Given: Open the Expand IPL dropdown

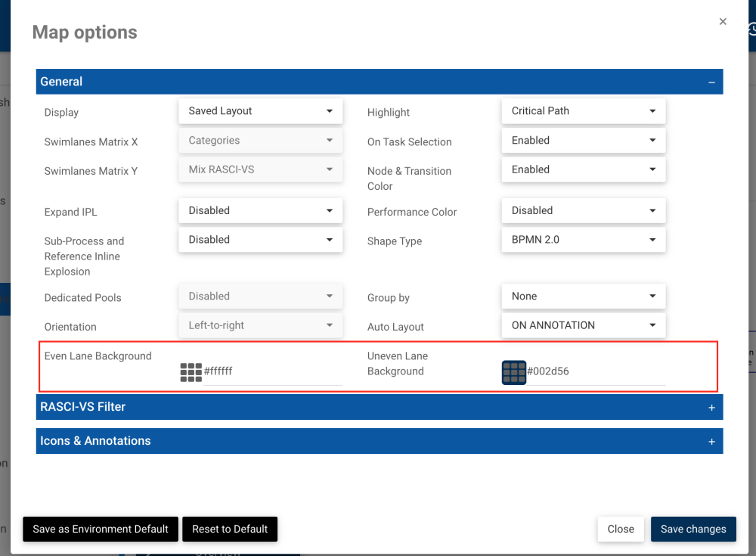Looking at the screenshot, I should pos(260,210).
